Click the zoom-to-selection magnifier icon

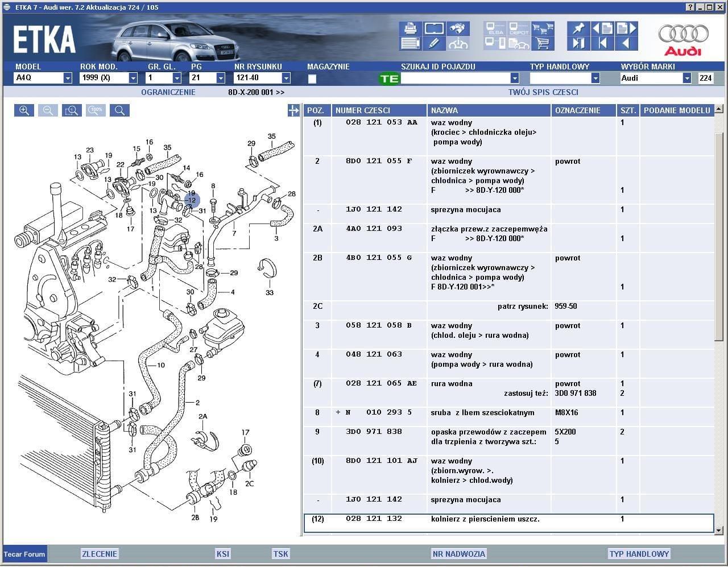click(72, 110)
